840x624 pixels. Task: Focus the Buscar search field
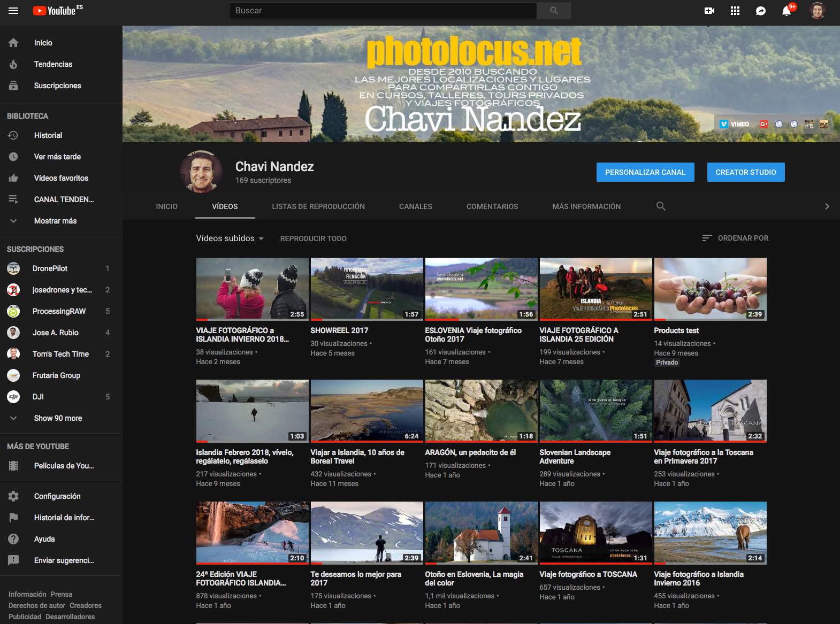[x=383, y=11]
